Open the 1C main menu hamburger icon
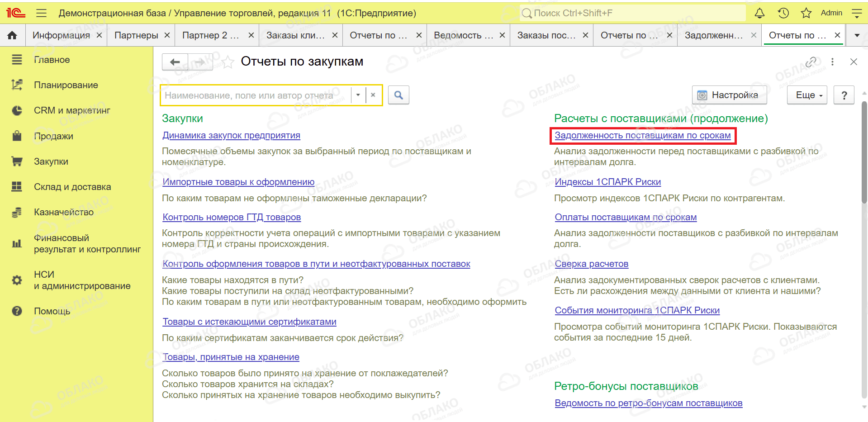 (41, 13)
